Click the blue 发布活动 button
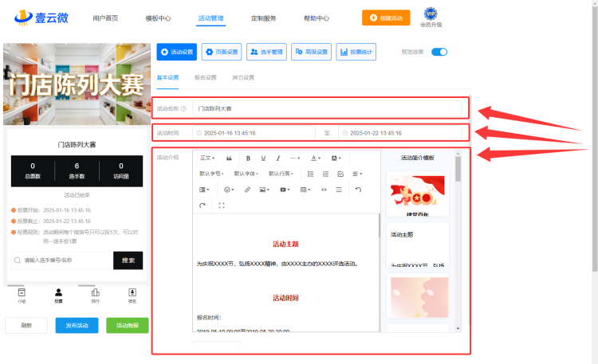 [x=77, y=326]
